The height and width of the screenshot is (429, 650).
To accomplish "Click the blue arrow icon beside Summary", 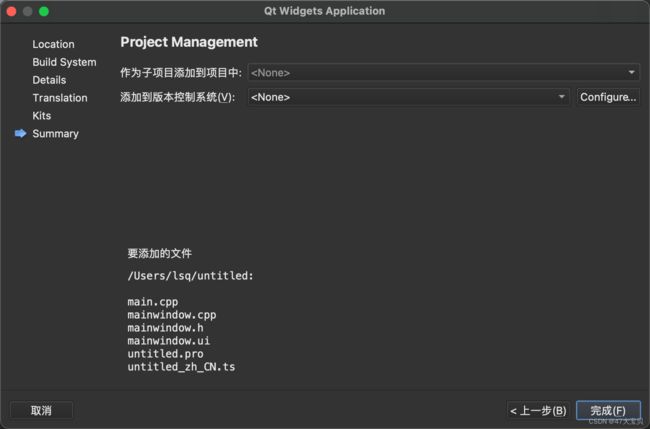I will point(20,133).
